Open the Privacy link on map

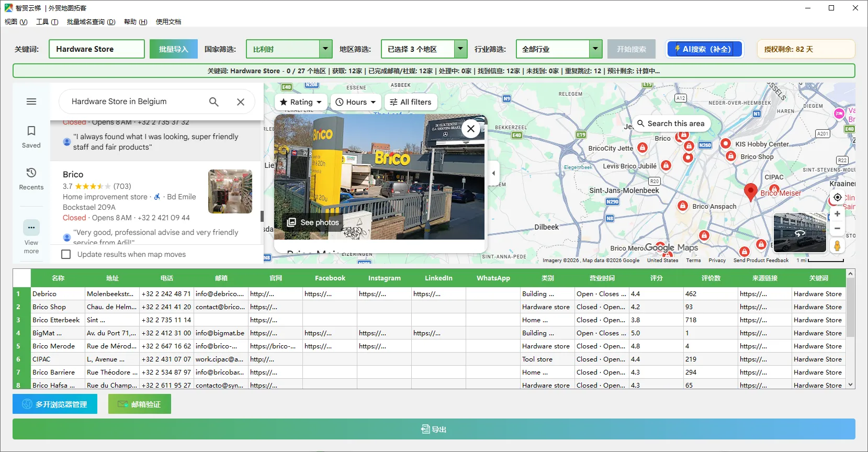click(717, 260)
